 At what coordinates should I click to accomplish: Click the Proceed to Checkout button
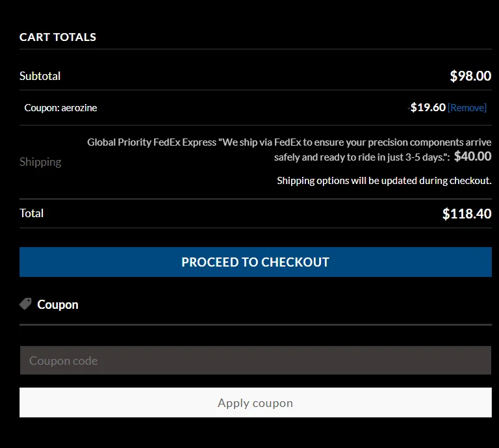255,262
